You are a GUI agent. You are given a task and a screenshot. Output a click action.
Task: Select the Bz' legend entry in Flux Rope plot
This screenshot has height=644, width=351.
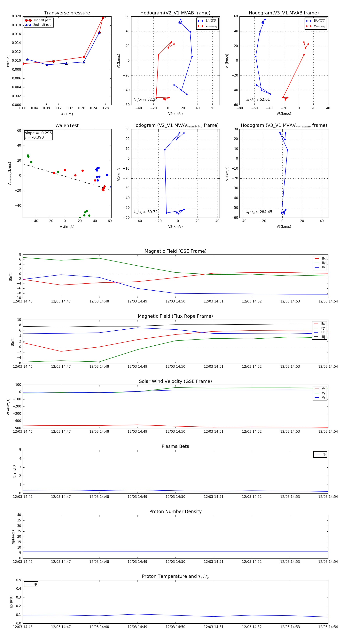[320, 332]
